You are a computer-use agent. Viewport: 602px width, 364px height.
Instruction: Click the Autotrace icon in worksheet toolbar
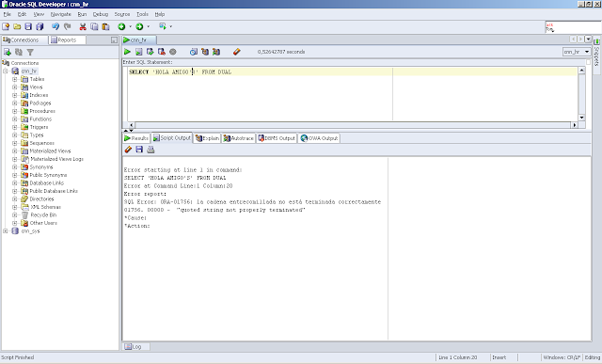click(216, 52)
